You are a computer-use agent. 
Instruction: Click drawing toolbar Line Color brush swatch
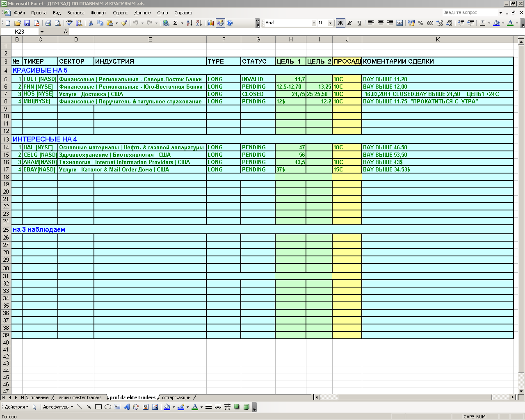[x=181, y=407]
